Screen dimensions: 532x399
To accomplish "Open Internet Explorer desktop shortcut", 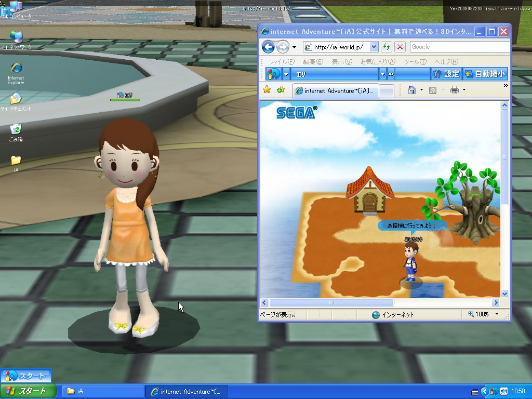I will point(16,72).
